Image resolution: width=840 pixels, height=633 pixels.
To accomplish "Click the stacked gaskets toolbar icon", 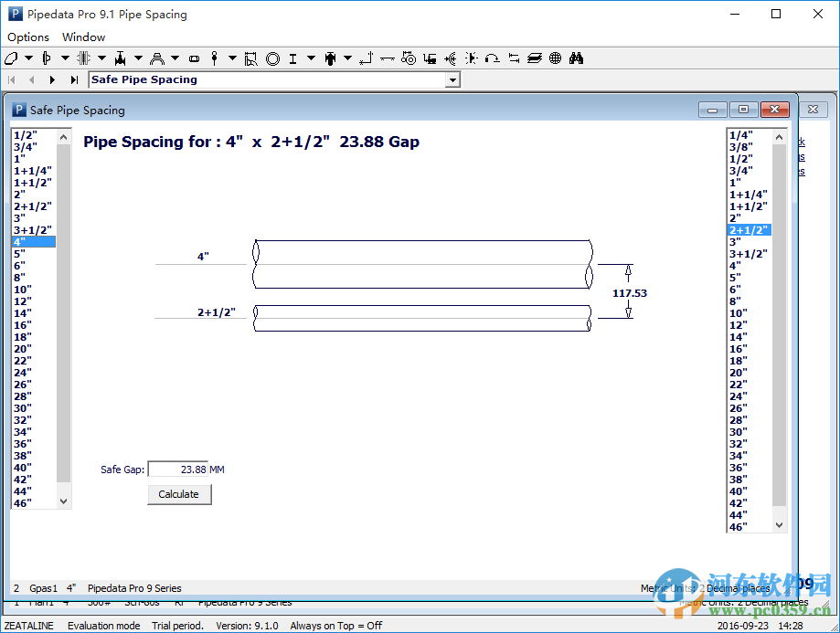I will (x=535, y=58).
